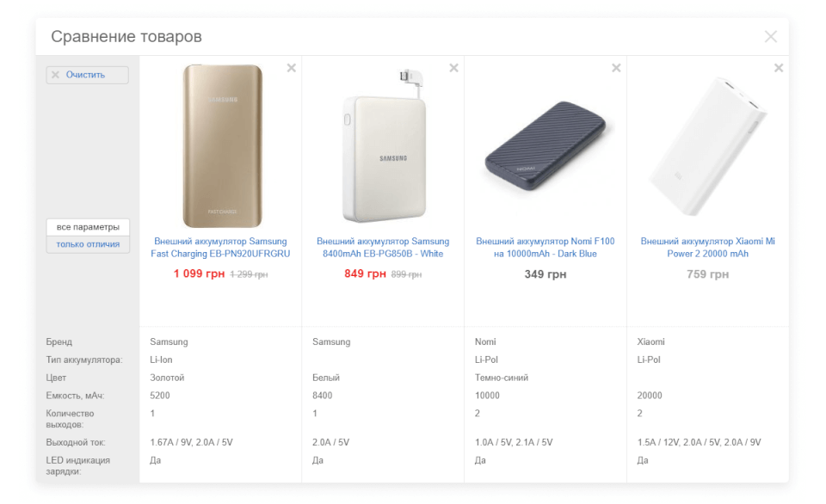
Task: Click the 759 грн price
Action: [708, 274]
